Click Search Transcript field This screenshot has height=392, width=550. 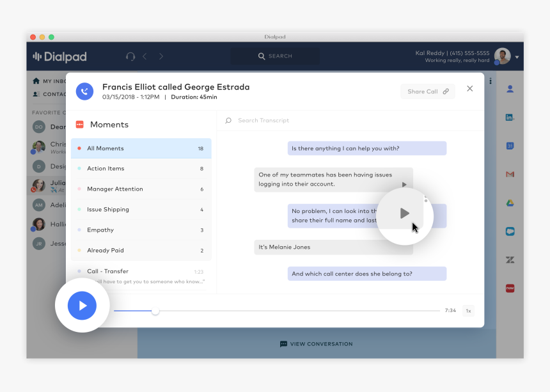(x=350, y=121)
